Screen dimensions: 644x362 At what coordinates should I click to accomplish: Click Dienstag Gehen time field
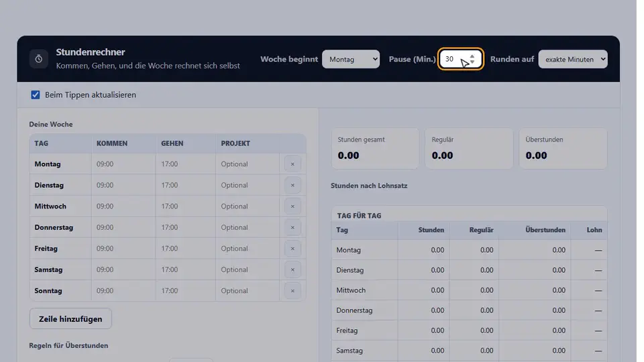click(186, 185)
